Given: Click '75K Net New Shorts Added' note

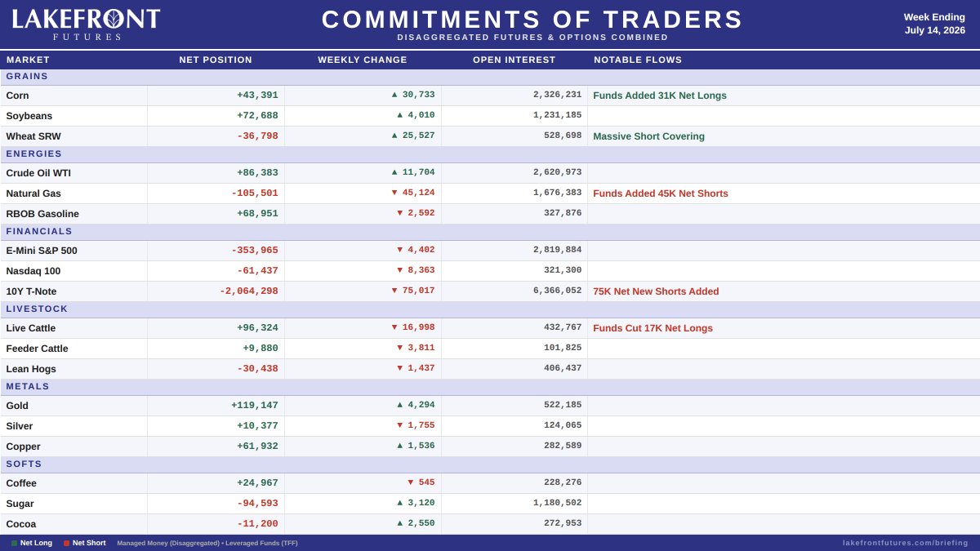Looking at the screenshot, I should click(656, 291).
